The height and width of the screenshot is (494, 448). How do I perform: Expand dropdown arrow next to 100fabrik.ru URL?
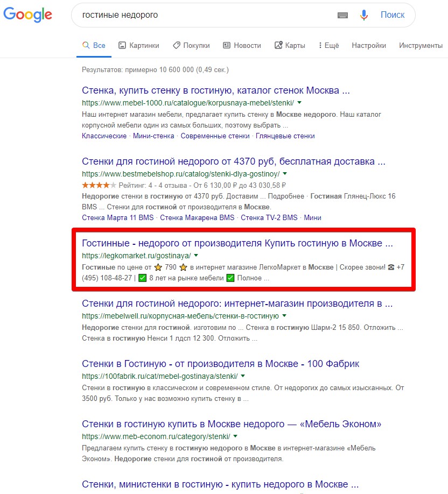[243, 376]
